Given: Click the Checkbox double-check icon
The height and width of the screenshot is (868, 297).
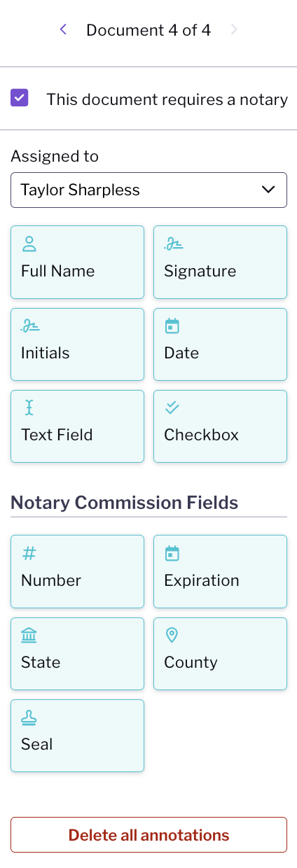Looking at the screenshot, I should click(172, 407).
